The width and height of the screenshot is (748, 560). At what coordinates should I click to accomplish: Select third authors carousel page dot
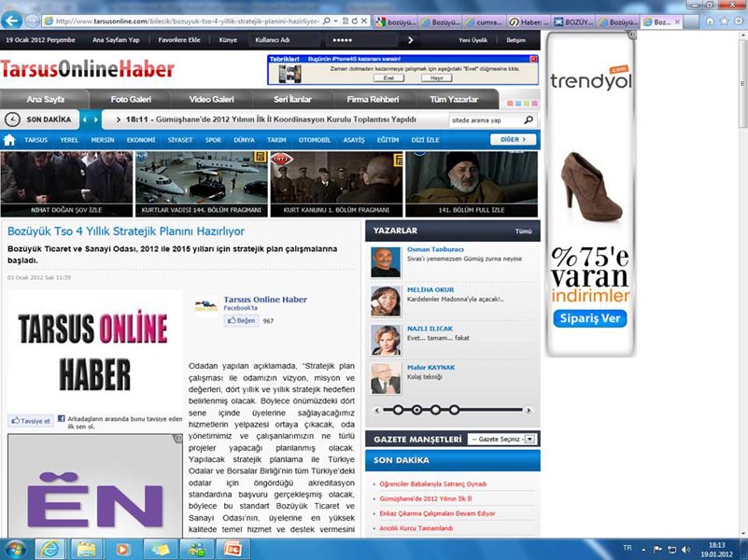[x=435, y=410]
